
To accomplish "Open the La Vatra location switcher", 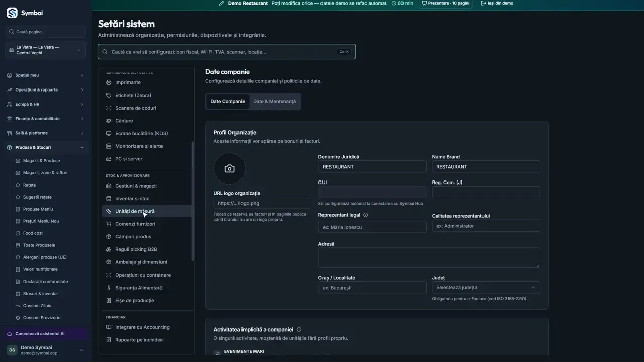I will pos(45,50).
